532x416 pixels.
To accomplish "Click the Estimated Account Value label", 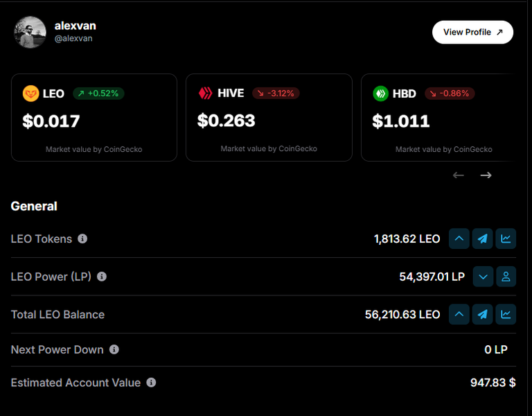I will point(76,383).
